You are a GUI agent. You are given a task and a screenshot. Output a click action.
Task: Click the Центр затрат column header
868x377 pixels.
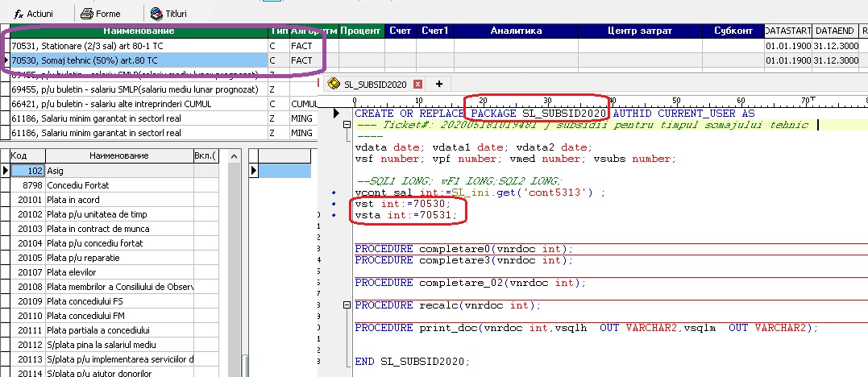[640, 31]
